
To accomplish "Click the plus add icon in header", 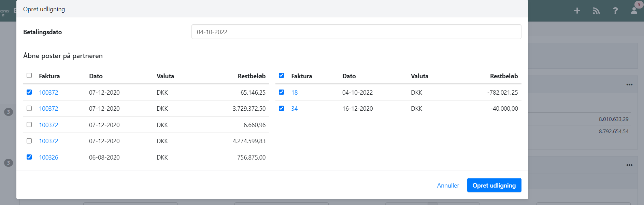I will (x=577, y=11).
